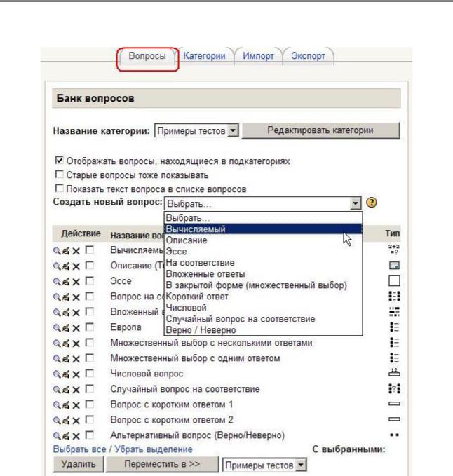Click the Тип column header
This screenshot has width=453, height=476.
click(x=393, y=233)
